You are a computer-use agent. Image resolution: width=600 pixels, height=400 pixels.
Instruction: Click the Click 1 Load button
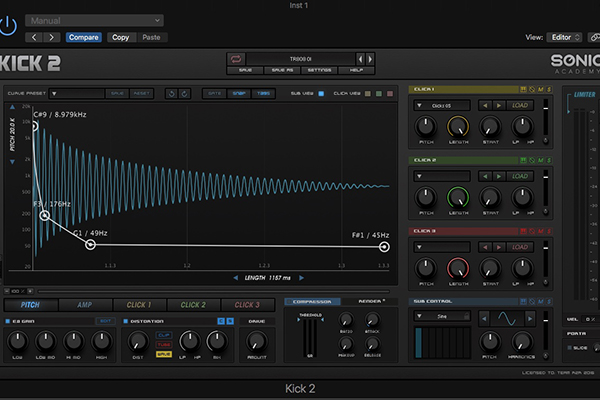[520, 105]
